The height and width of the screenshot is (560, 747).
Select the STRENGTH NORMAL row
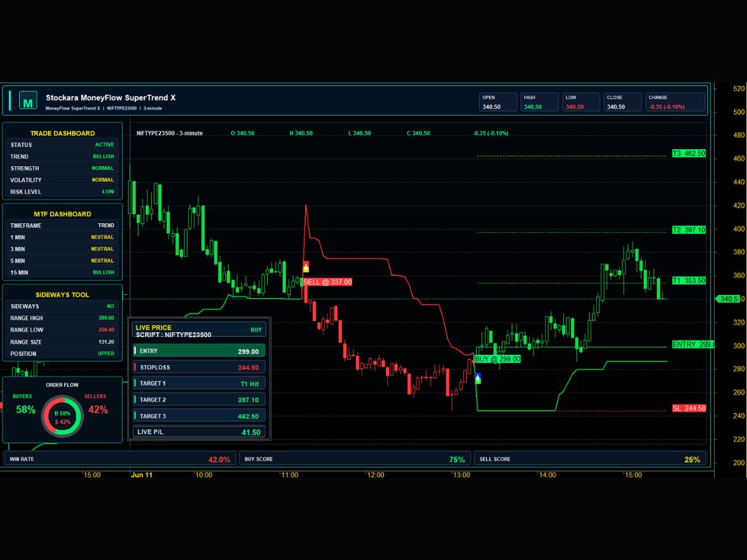click(62, 168)
